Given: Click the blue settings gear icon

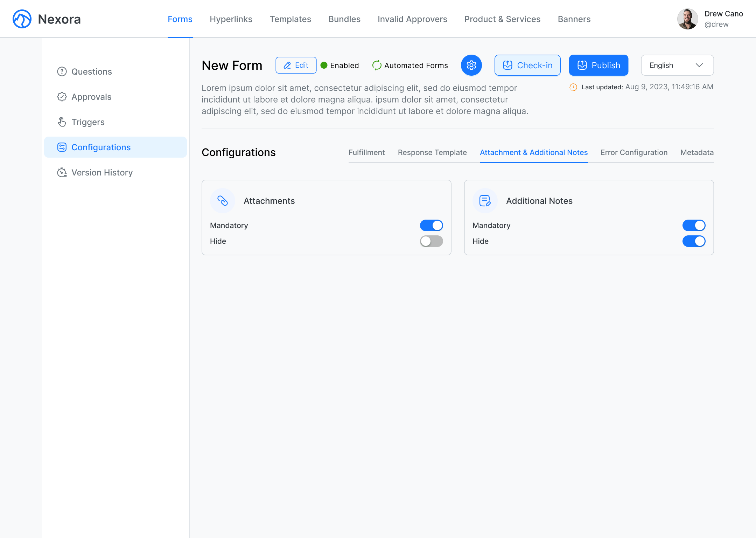Looking at the screenshot, I should (471, 65).
